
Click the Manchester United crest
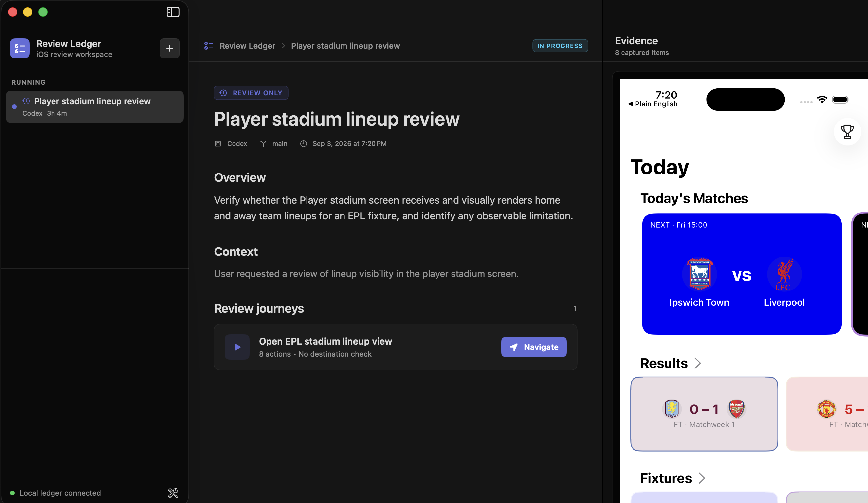pos(826,409)
